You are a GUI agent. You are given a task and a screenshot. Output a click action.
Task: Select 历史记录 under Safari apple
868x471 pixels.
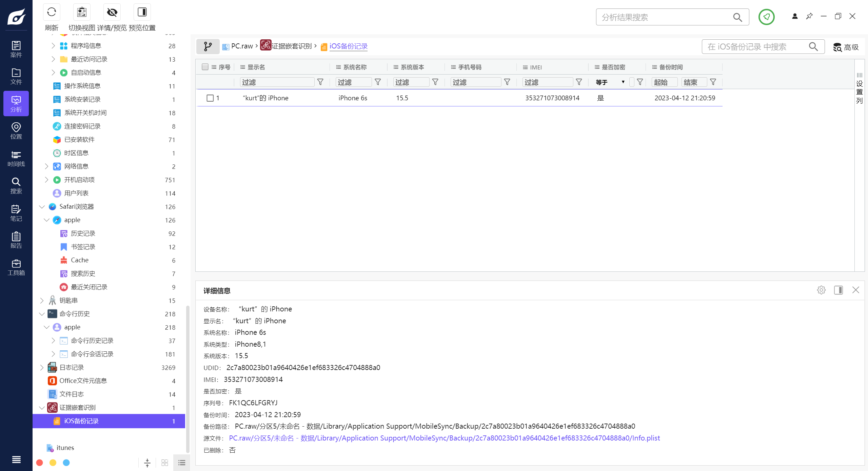83,233
